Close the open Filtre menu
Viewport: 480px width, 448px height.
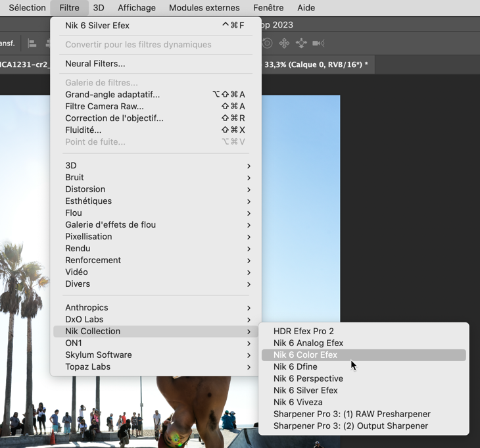tap(69, 8)
